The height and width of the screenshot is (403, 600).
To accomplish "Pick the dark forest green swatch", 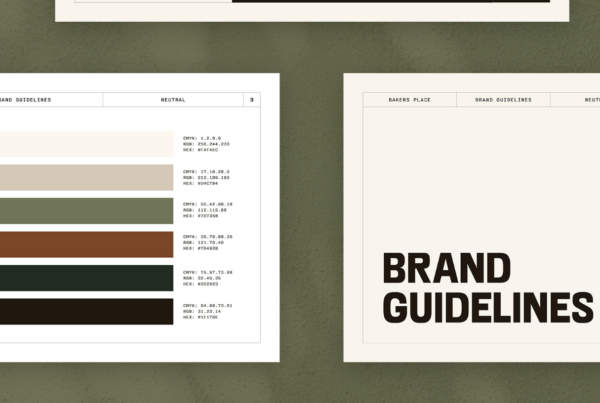I will coord(85,277).
